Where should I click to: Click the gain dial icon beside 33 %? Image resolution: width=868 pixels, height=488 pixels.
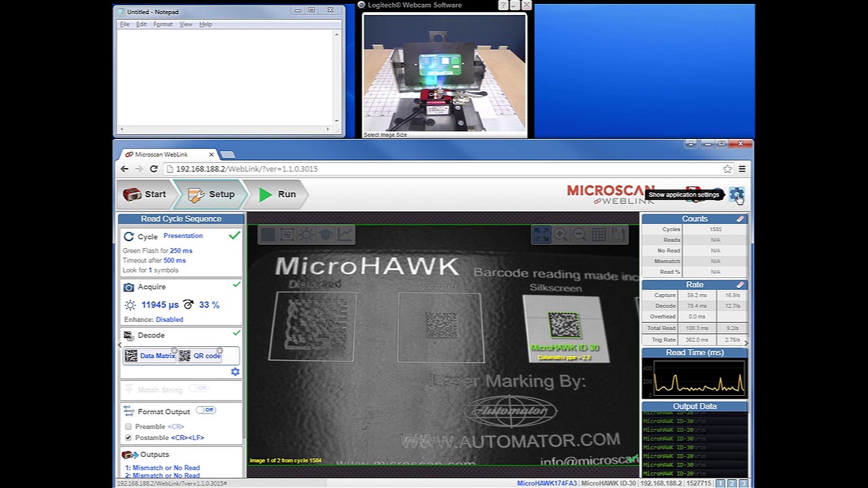click(x=189, y=305)
